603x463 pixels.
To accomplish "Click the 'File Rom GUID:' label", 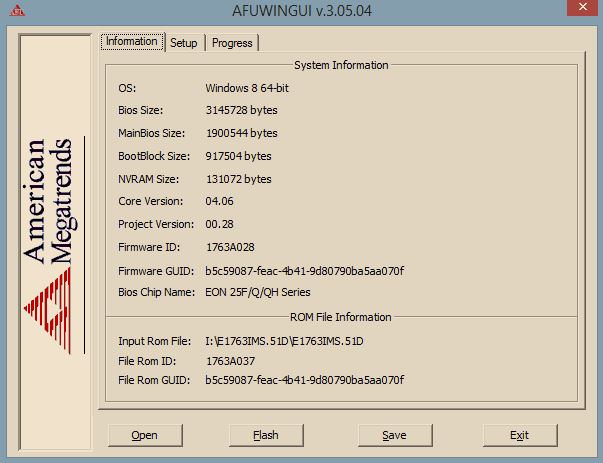I will coord(154,380).
